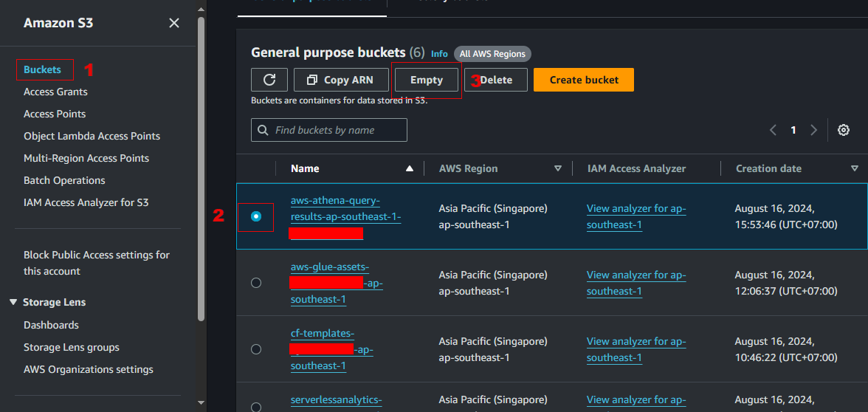
Task: Open Block Public Access settings for this account
Action: (97, 263)
